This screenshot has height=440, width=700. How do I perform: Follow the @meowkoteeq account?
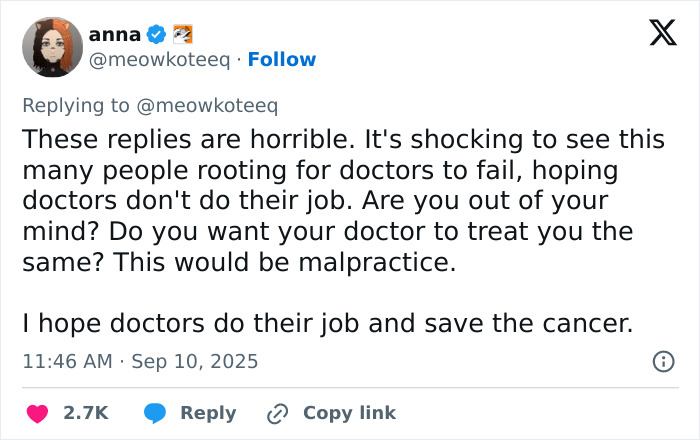tap(282, 59)
